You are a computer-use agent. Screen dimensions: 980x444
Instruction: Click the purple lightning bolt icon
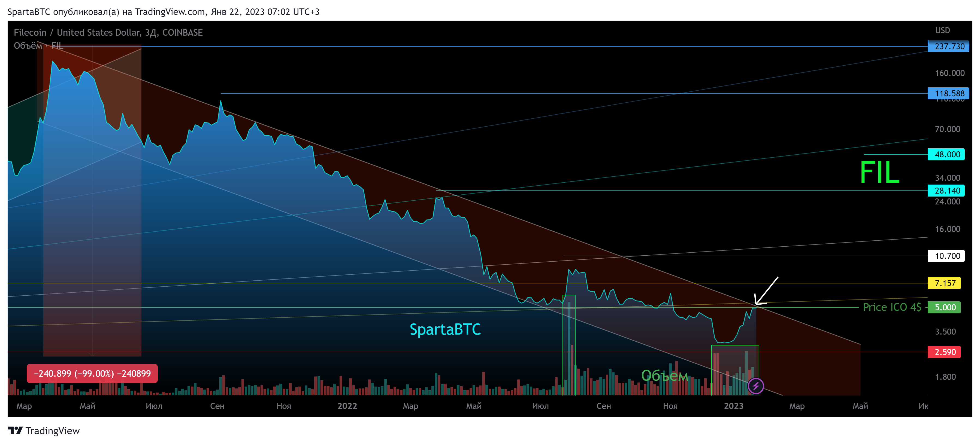(x=755, y=386)
